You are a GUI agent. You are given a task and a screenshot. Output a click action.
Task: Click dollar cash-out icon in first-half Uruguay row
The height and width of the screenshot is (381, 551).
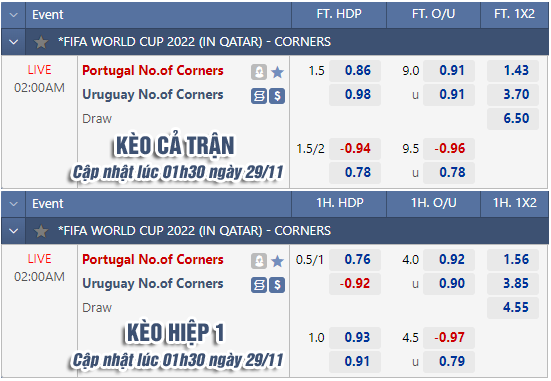tap(277, 285)
